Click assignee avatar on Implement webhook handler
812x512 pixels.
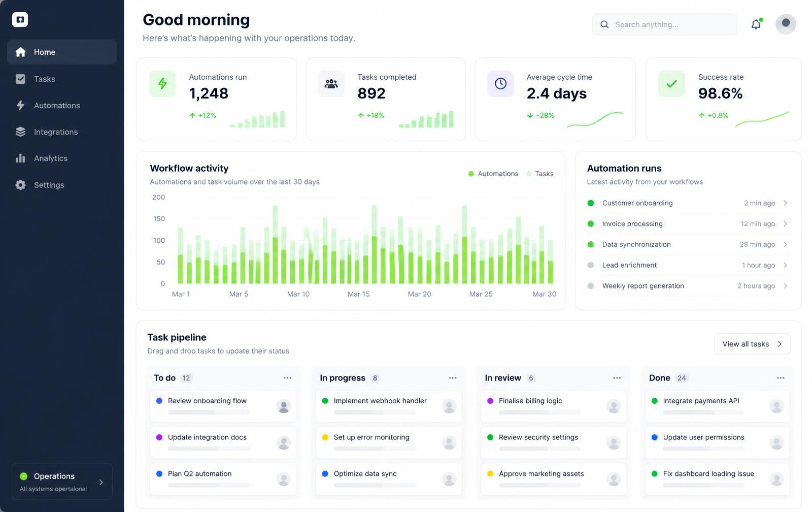[x=449, y=406]
